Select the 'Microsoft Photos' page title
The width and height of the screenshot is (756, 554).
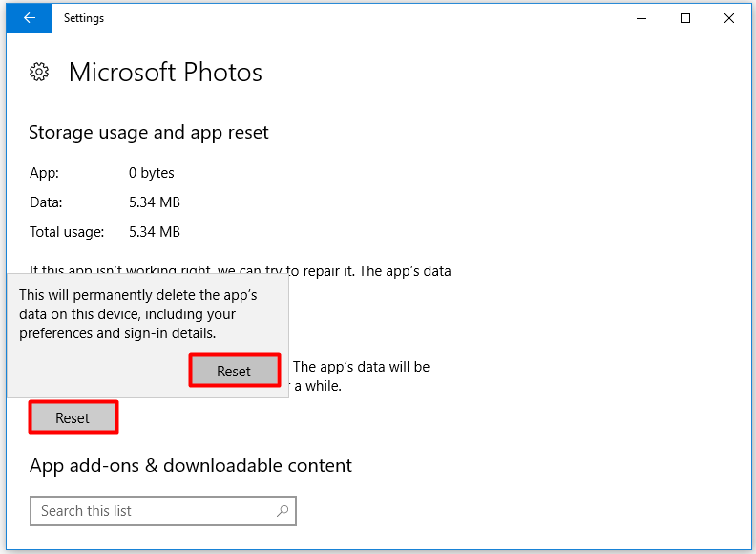point(165,73)
